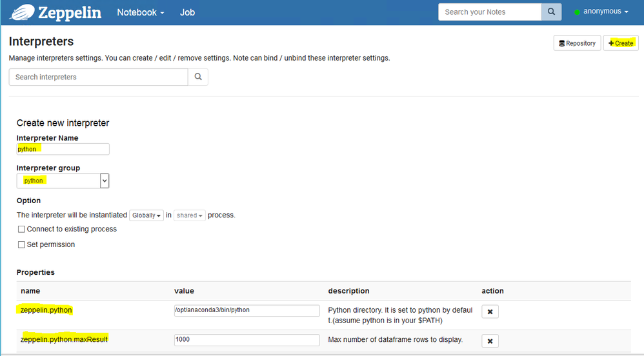This screenshot has height=356, width=644.
Task: Open the Notebook menu
Action: pos(141,12)
